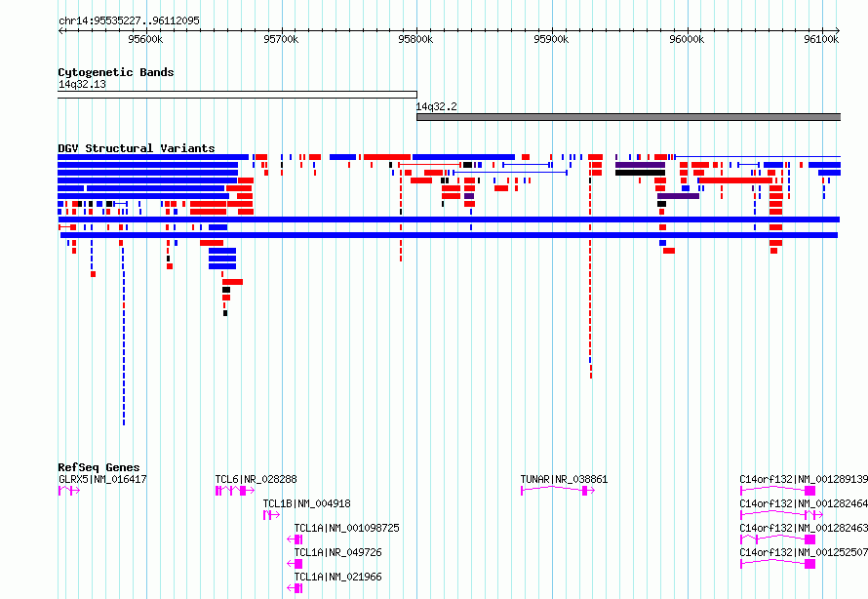Click the C14orf132|NM_001282464 transcript label
The height and width of the screenshot is (599, 868).
(x=804, y=503)
